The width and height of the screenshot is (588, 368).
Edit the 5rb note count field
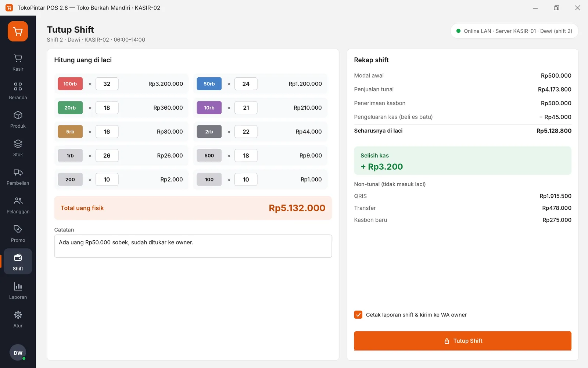[107, 132]
